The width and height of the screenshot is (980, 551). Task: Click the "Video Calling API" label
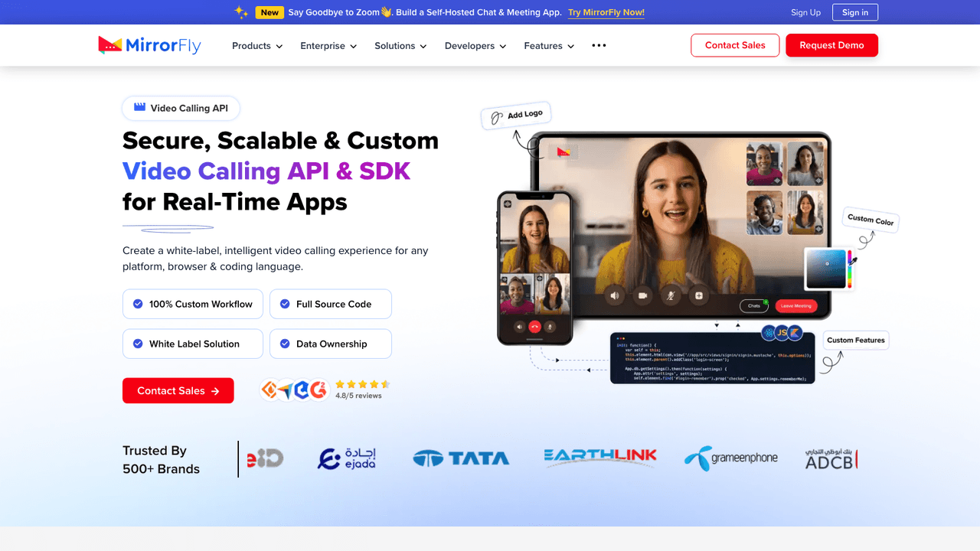[x=189, y=108]
